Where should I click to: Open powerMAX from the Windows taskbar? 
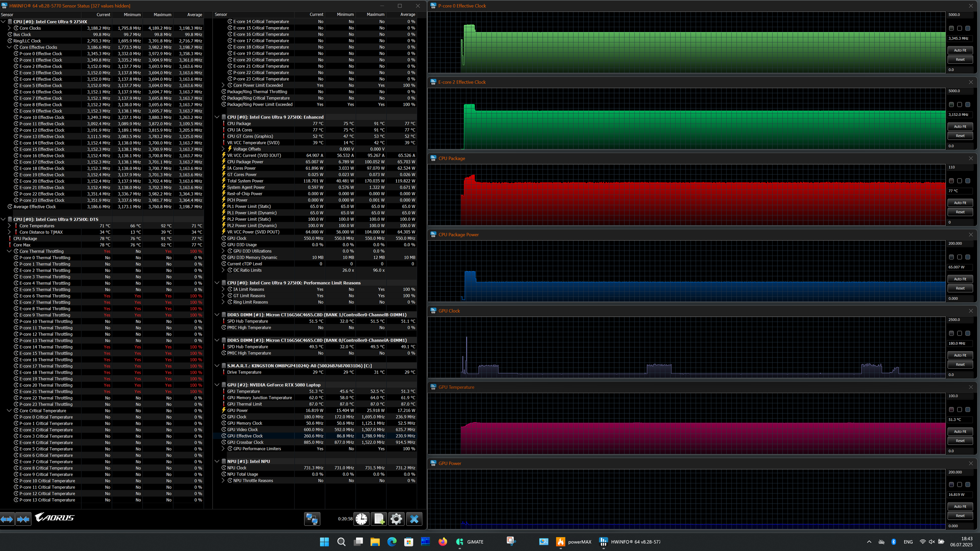[x=560, y=542]
